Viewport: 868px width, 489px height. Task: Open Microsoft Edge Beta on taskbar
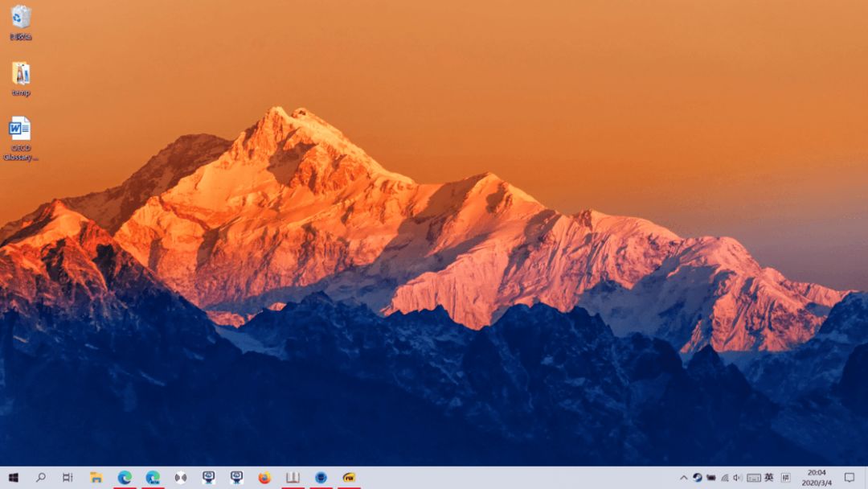(153, 478)
